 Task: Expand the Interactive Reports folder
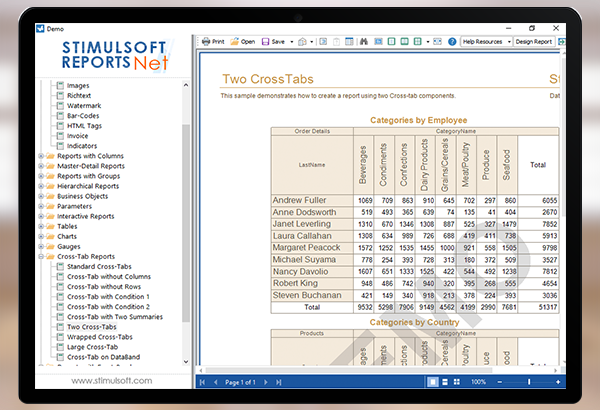[x=41, y=216]
